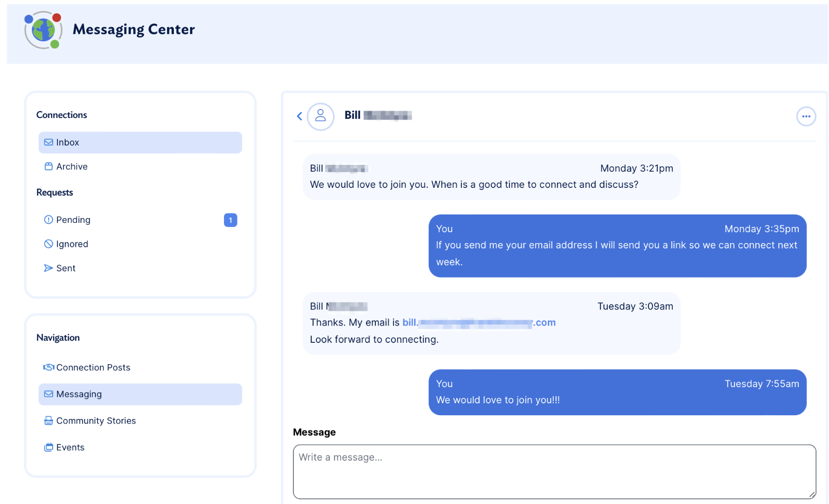Screen dimensions: 829x504
Task: Click the Ignored circle-slash icon
Action: point(49,244)
